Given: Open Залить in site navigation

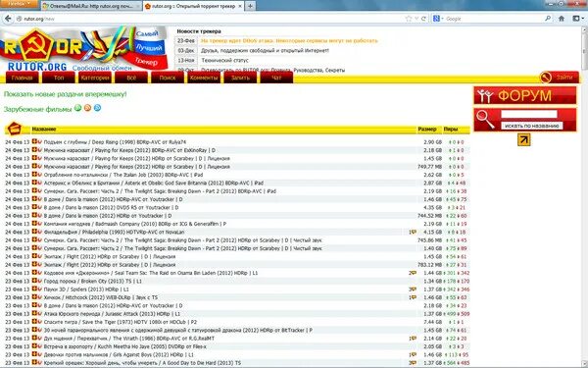Looking at the screenshot, I should click(240, 78).
